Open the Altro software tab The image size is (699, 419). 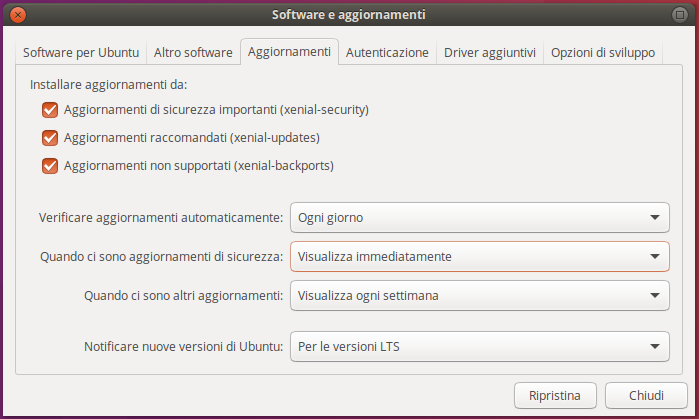[x=193, y=53]
